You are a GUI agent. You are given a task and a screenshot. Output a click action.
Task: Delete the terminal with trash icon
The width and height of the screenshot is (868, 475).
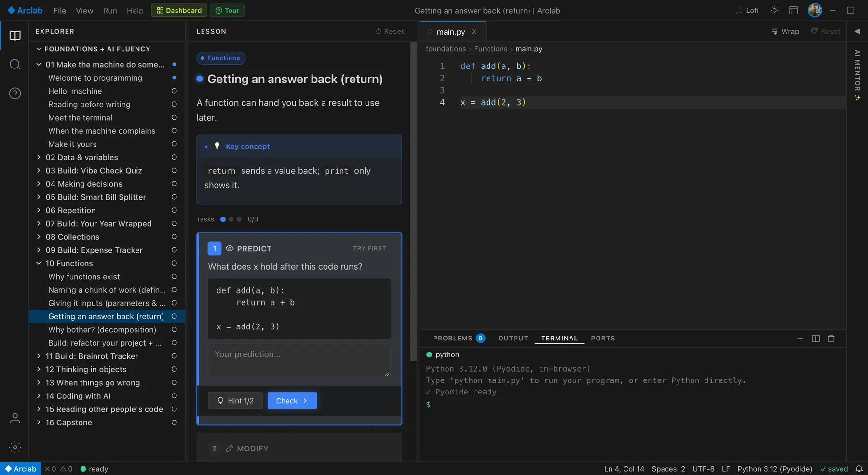[831, 339]
